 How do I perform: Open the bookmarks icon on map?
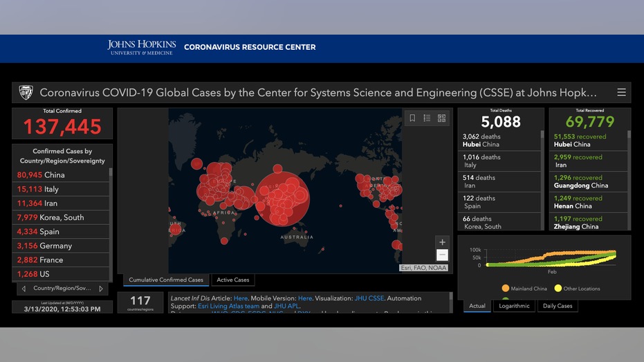(412, 118)
